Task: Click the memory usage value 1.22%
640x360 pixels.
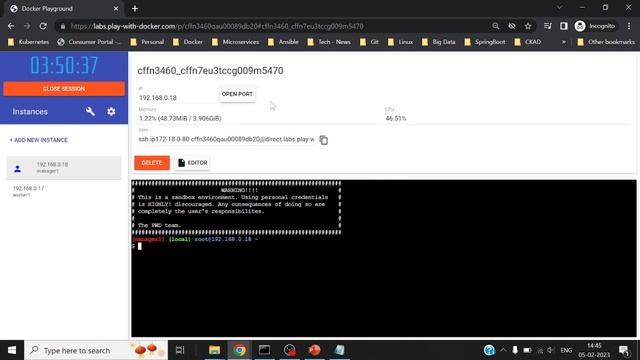Action: 180,118
